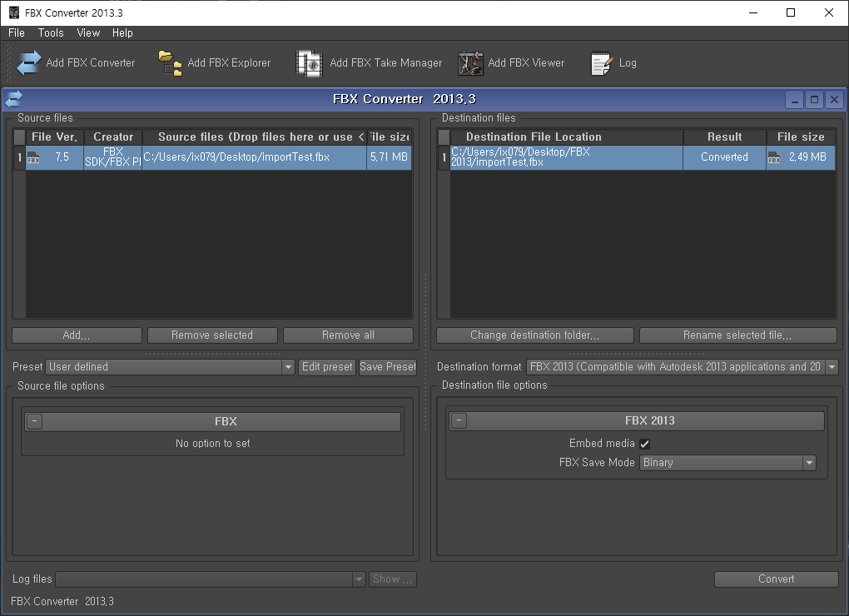This screenshot has width=849, height=616.
Task: Launch the Add FBX Take Manager tool
Action: point(310,63)
